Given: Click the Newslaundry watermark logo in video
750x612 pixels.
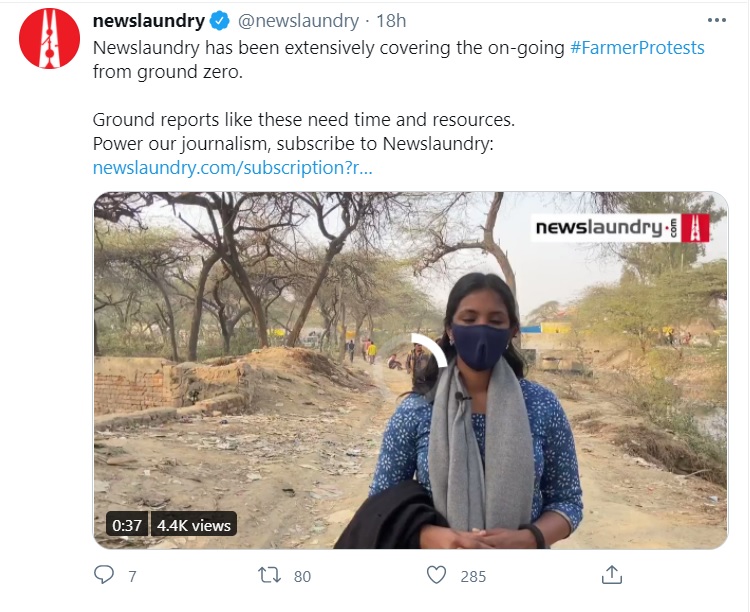Looking at the screenshot, I should 621,228.
